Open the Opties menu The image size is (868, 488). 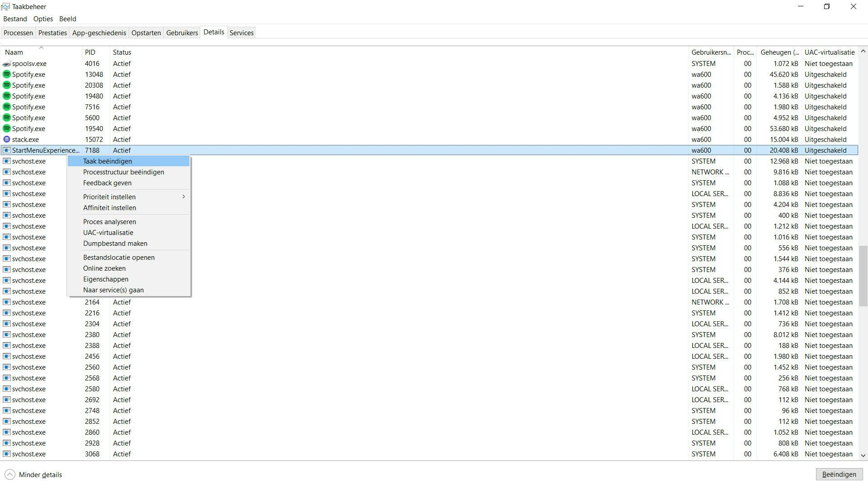pyautogui.click(x=43, y=19)
